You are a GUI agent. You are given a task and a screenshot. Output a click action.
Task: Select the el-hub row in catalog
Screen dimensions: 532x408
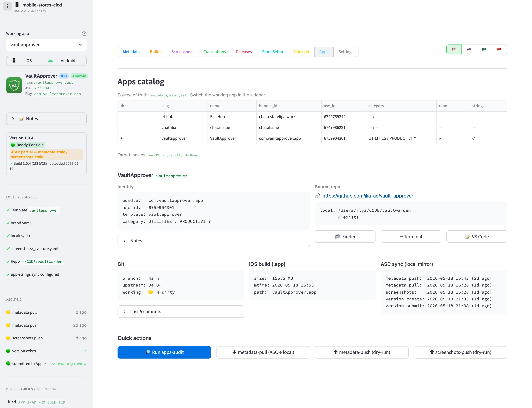pyautogui.click(x=312, y=117)
